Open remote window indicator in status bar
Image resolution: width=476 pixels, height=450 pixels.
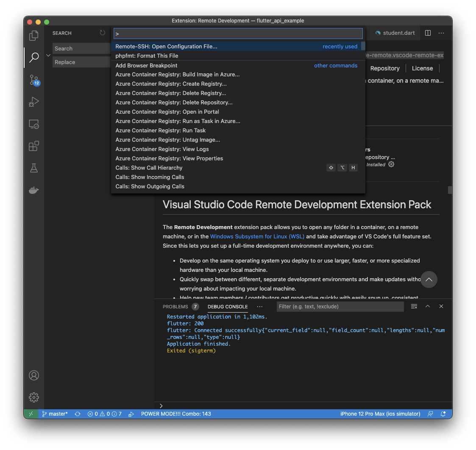[31, 414]
